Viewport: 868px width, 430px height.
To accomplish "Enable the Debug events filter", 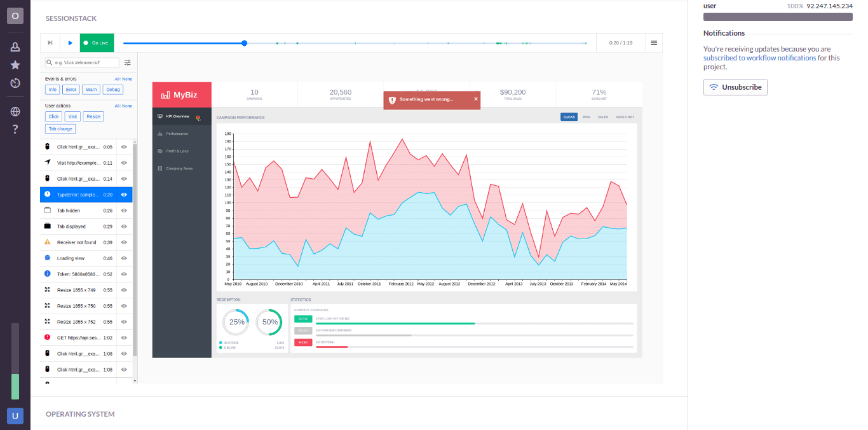I will [112, 89].
